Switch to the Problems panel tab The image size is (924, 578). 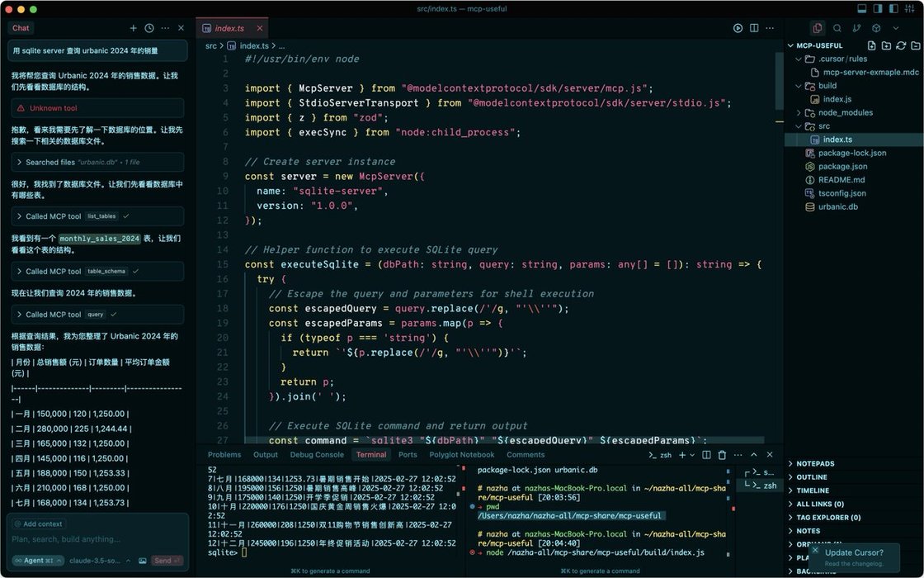(x=224, y=455)
